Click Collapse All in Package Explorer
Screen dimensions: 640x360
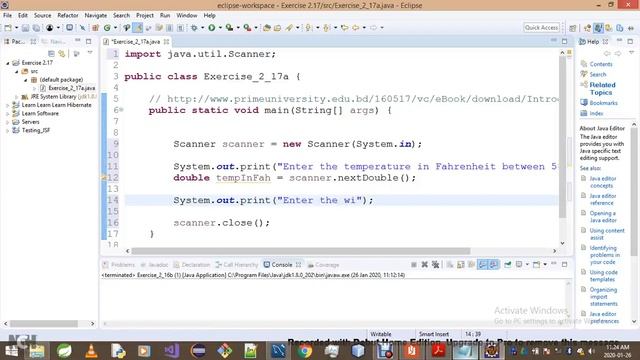[51, 54]
